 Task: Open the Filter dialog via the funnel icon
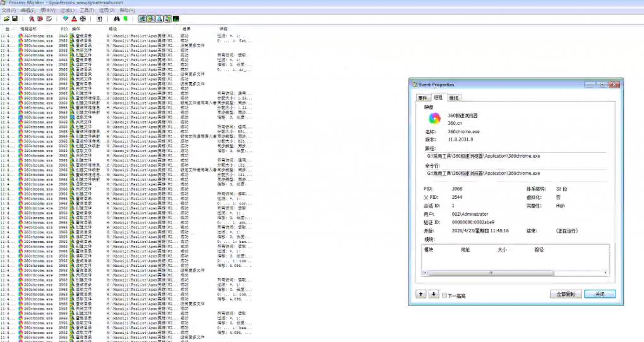click(x=66, y=19)
